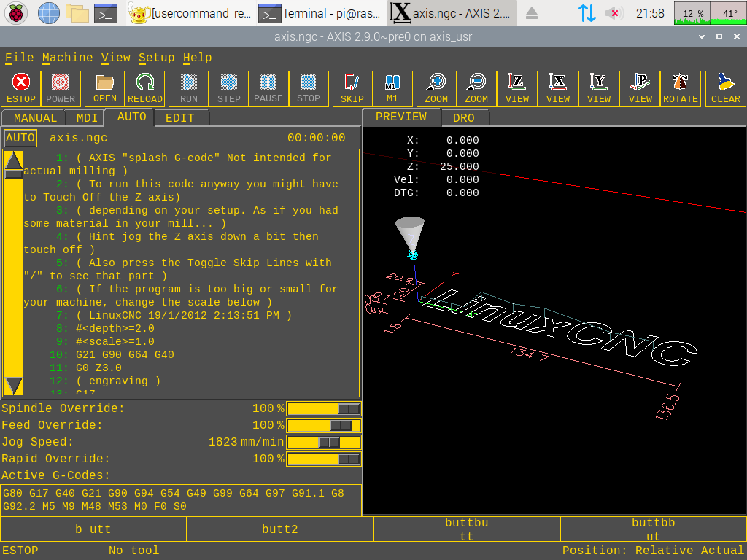This screenshot has height=560, width=747.
Task: Click the butt2 user button
Action: (280, 529)
